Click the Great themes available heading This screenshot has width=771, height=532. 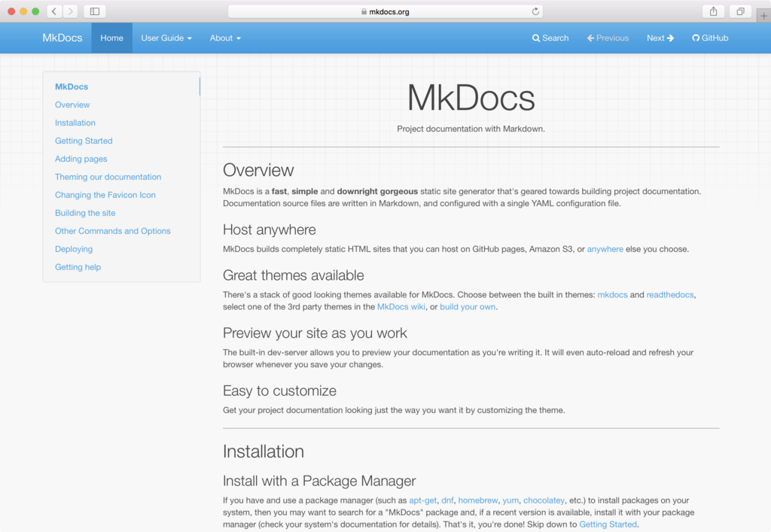coord(293,275)
